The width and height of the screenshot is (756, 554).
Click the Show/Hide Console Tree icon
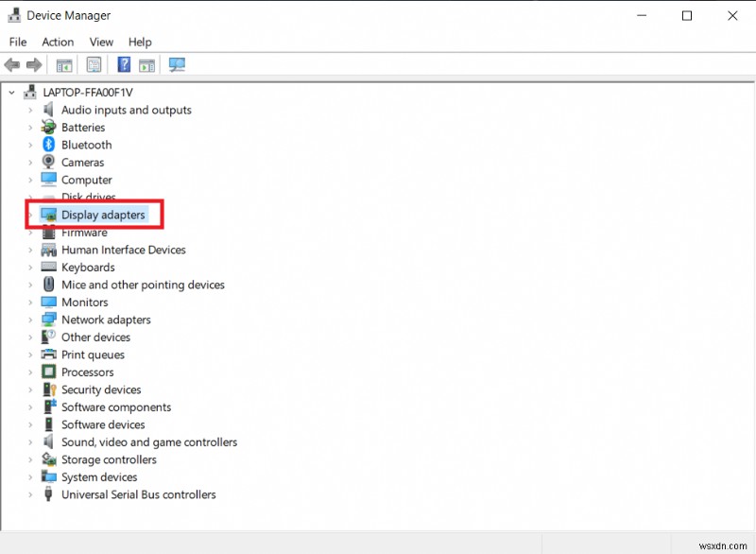63,64
